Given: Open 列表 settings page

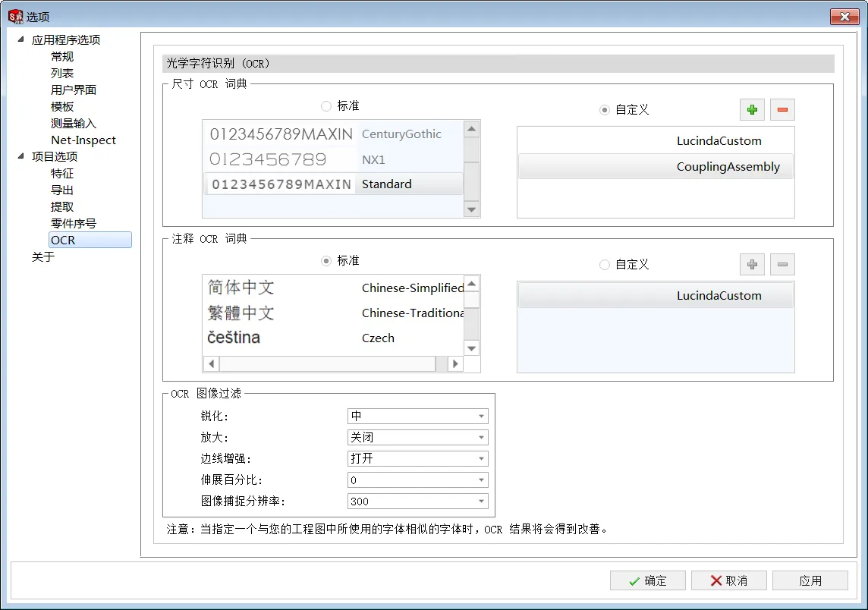Looking at the screenshot, I should pos(62,73).
